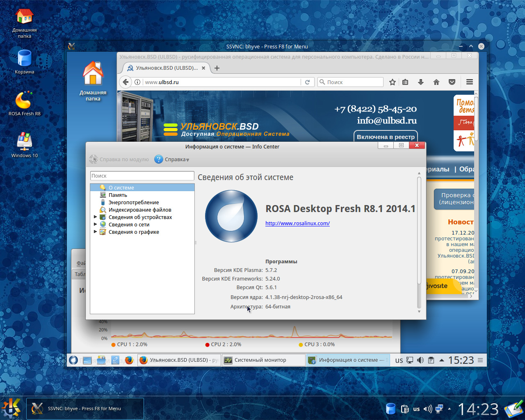This screenshot has height=420, width=525.
Task: Open the host clipboard tray icon
Action: (405, 409)
